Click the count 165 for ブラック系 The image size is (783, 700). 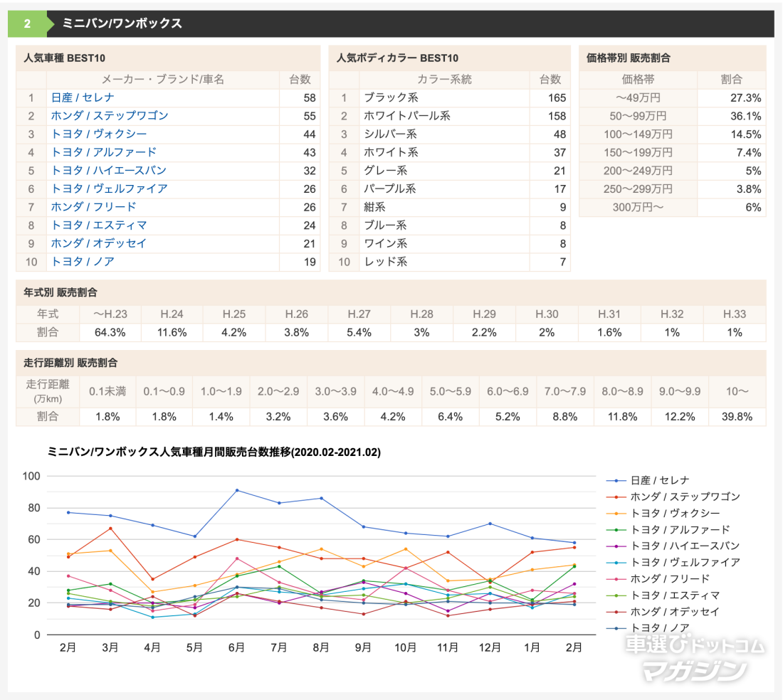tap(557, 97)
